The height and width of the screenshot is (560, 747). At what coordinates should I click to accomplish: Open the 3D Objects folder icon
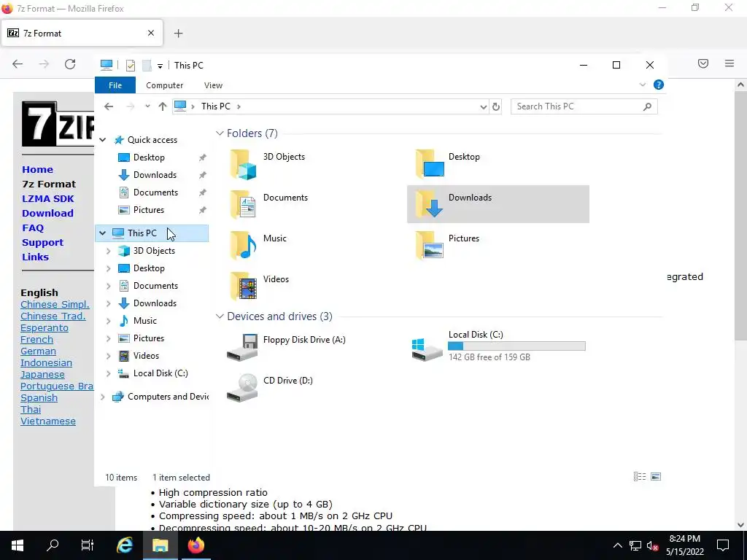pyautogui.click(x=244, y=164)
